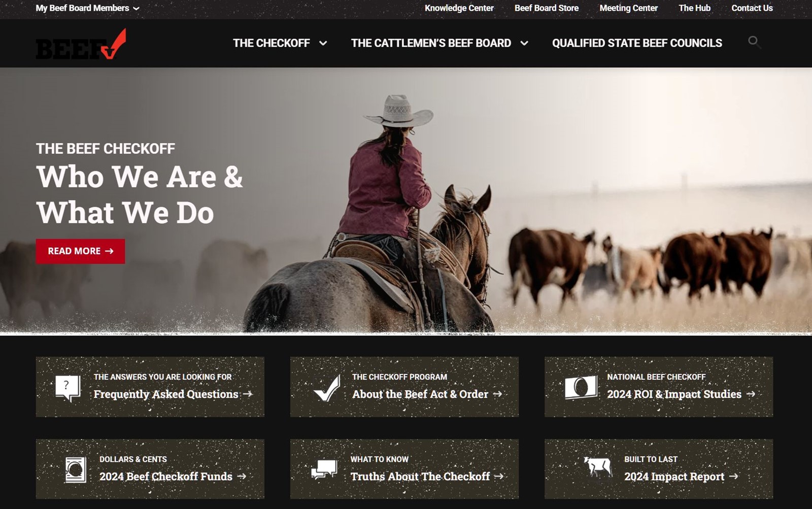The width and height of the screenshot is (812, 509).
Task: Open the Knowledge Center link
Action: click(459, 8)
